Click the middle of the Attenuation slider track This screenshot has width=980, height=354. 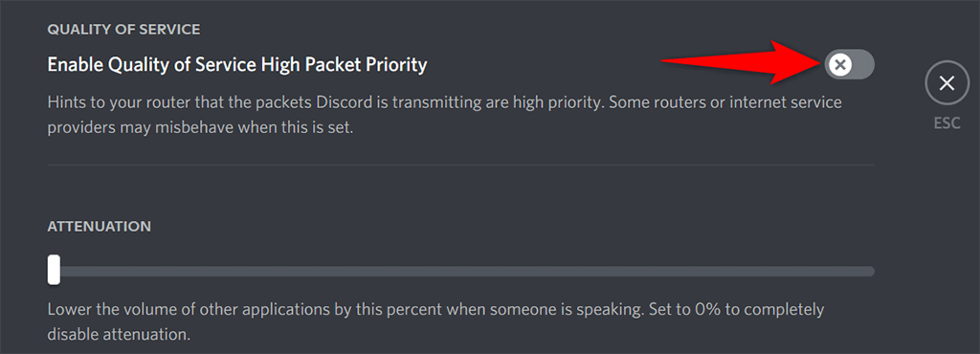pyautogui.click(x=461, y=271)
